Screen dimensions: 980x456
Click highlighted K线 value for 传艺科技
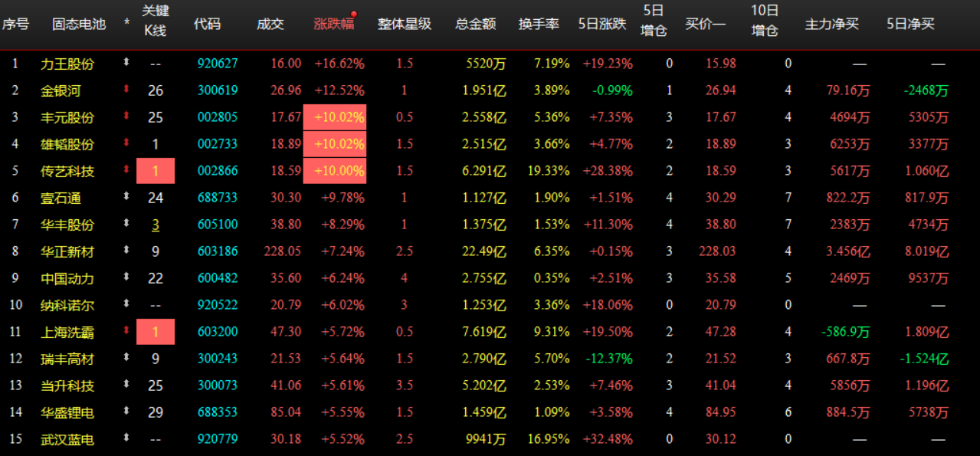click(x=156, y=171)
